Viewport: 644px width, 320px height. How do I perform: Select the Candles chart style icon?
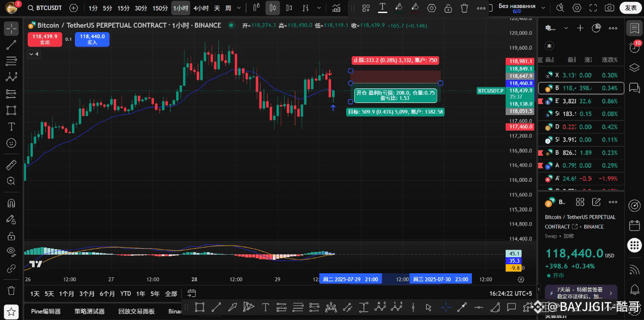(x=273, y=8)
